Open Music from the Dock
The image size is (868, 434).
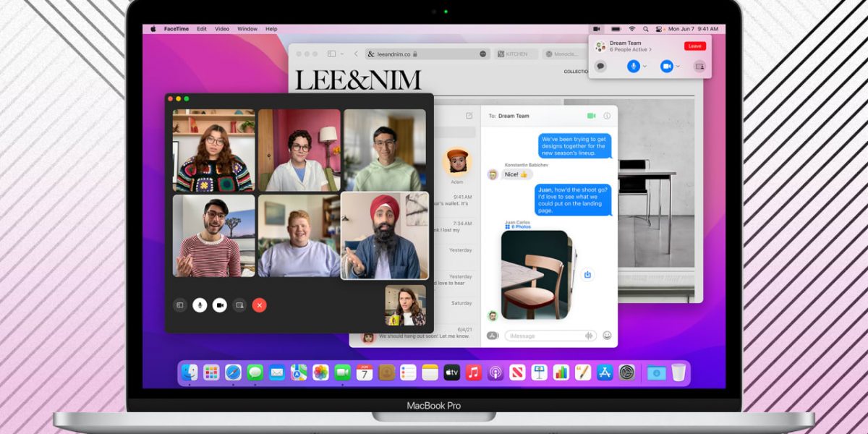click(x=474, y=373)
